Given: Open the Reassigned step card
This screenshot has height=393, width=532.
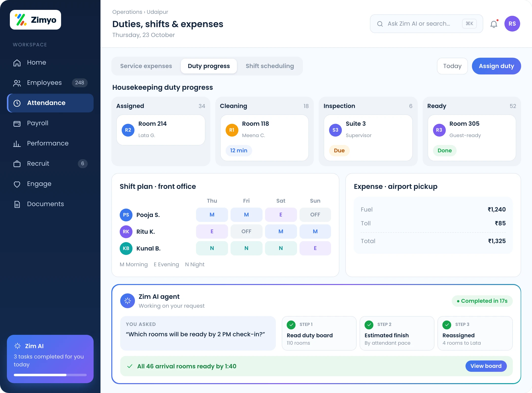Looking at the screenshot, I should click(x=475, y=333).
